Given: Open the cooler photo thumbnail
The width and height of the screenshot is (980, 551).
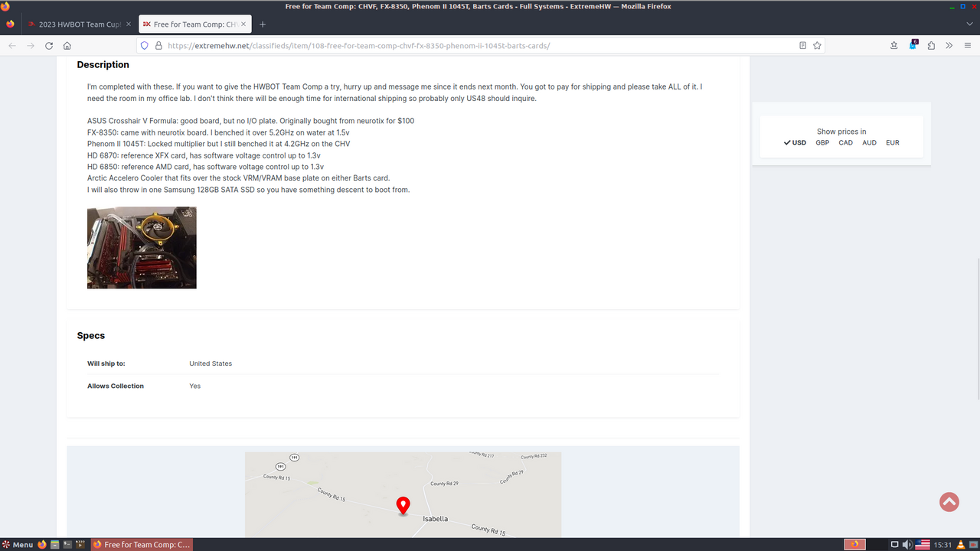Looking at the screenshot, I should point(142,247).
